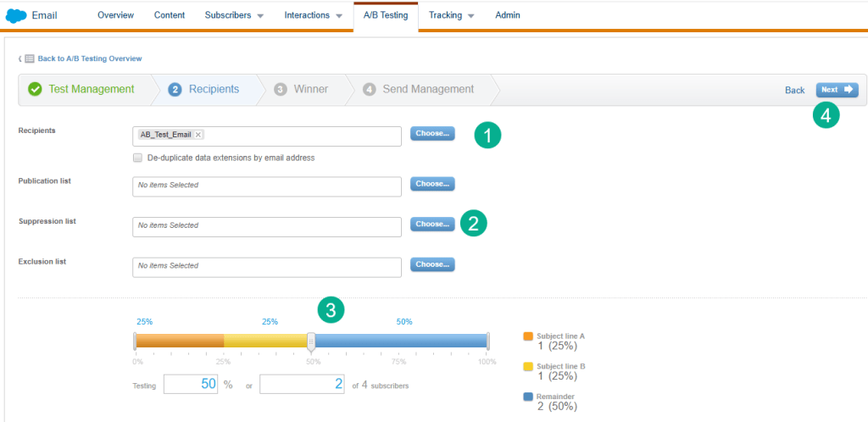Click Next to proceed to Winner step
868x422 pixels.
tap(837, 89)
